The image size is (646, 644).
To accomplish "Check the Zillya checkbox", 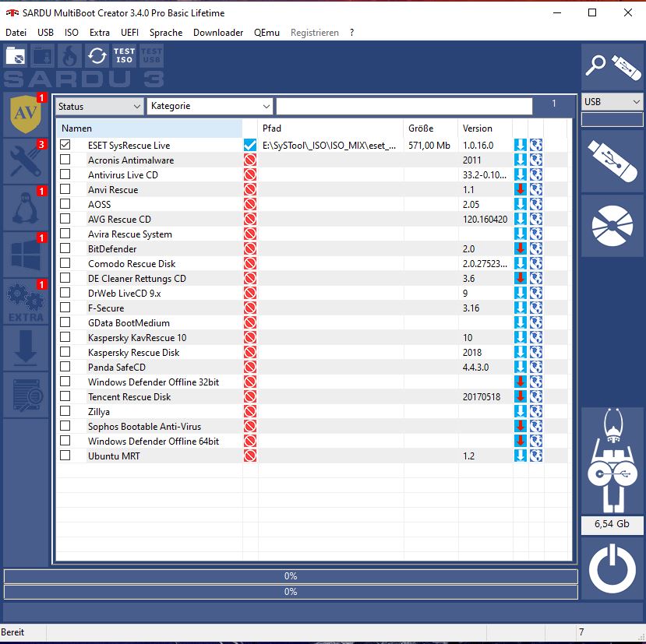I will tap(65, 411).
